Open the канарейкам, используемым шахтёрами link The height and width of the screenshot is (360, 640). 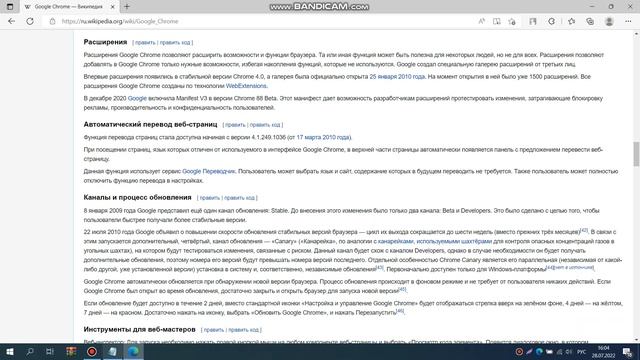pyautogui.click(x=435, y=242)
